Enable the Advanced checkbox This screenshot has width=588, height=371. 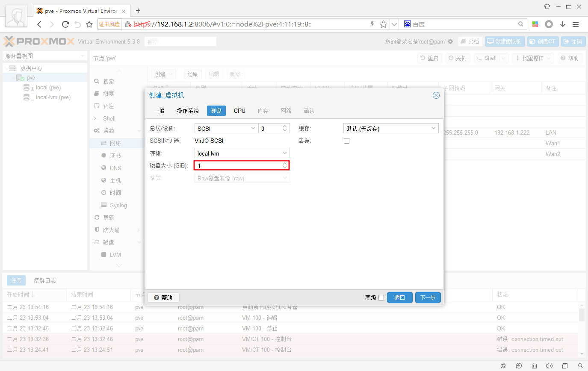pyautogui.click(x=381, y=297)
